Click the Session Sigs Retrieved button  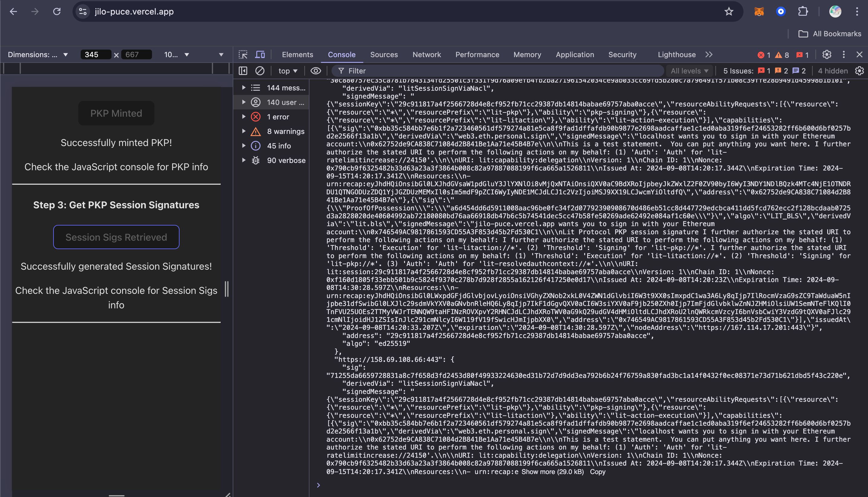coord(116,237)
